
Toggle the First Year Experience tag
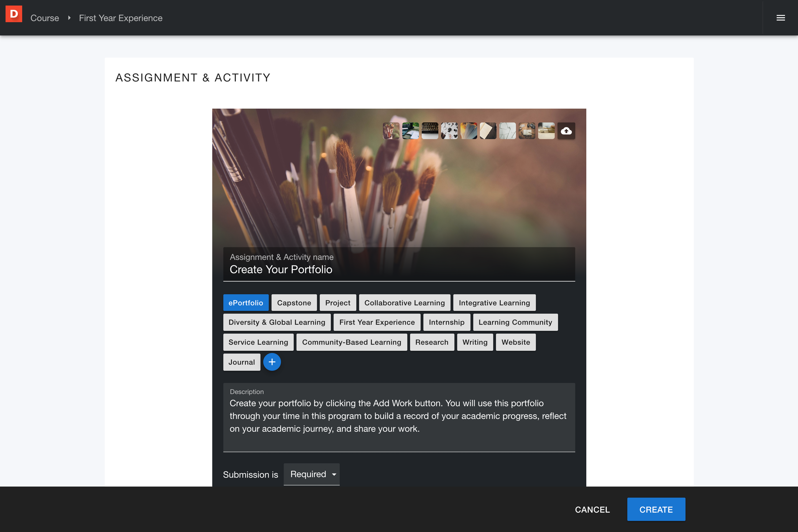(377, 322)
